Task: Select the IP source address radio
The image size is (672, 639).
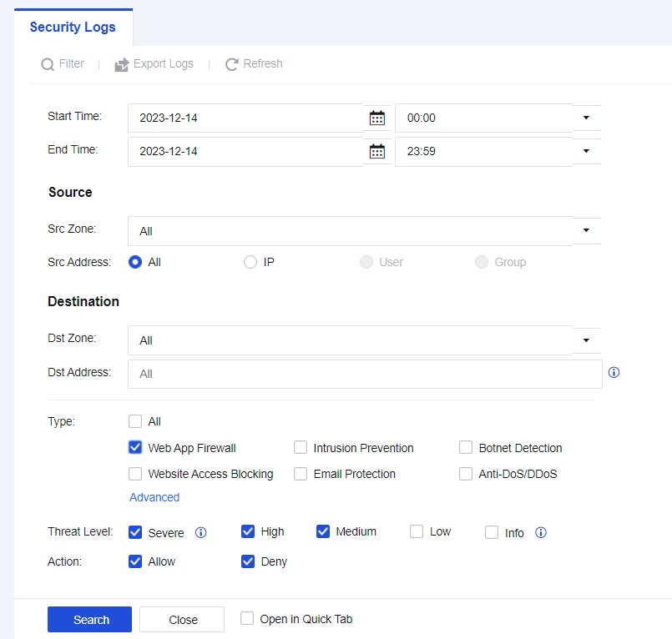Action: point(250,262)
